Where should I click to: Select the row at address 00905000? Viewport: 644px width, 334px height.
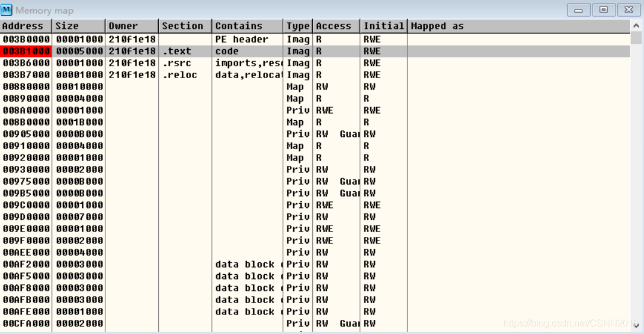(315, 134)
